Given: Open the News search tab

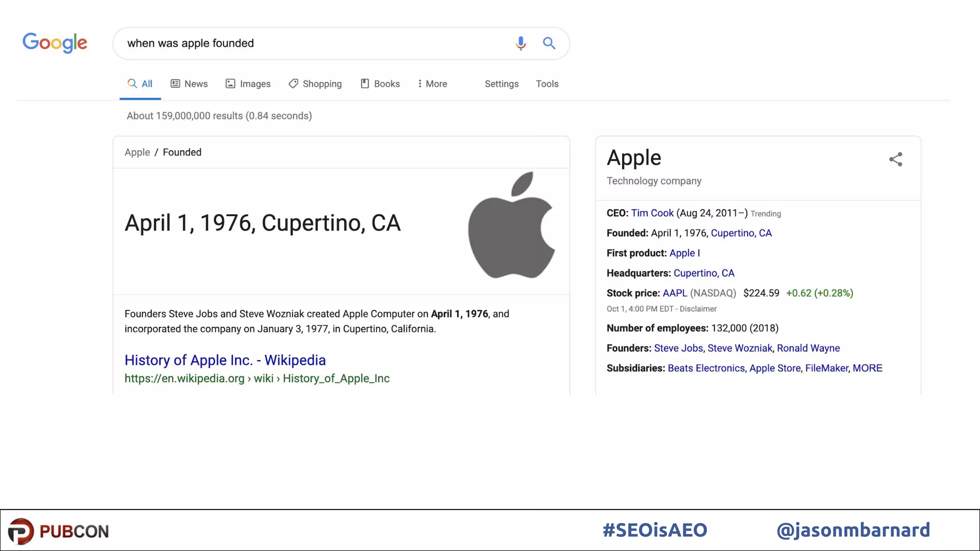Looking at the screenshot, I should click(189, 84).
